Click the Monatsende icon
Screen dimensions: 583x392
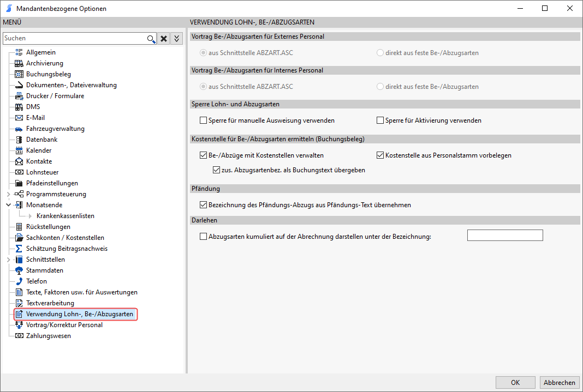click(19, 205)
